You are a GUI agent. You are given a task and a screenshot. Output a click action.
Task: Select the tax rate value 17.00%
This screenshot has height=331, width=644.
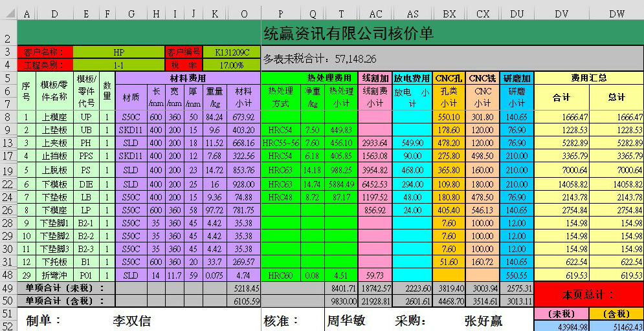(232, 65)
